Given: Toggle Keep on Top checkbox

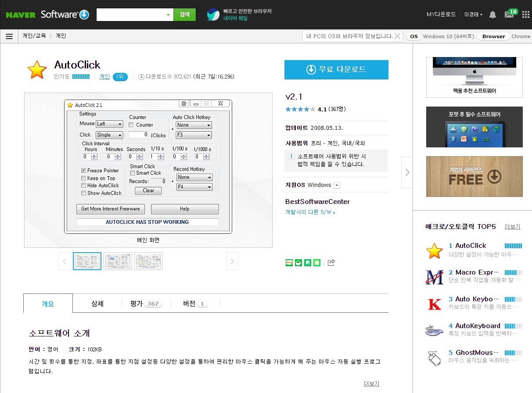Looking at the screenshot, I should (83, 178).
